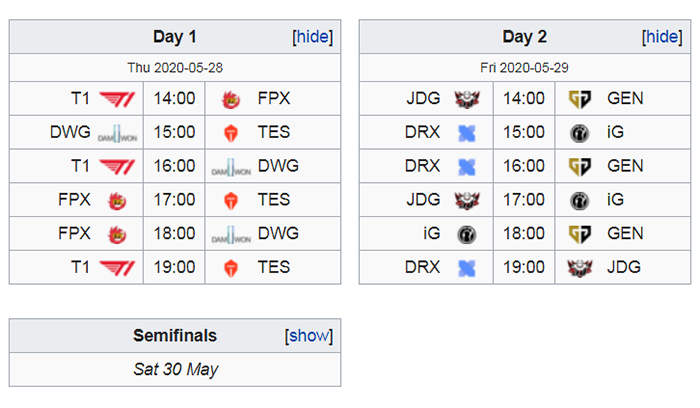Hide the Day 2 schedule table
Viewport: 700px width, 408px height.
(x=662, y=37)
